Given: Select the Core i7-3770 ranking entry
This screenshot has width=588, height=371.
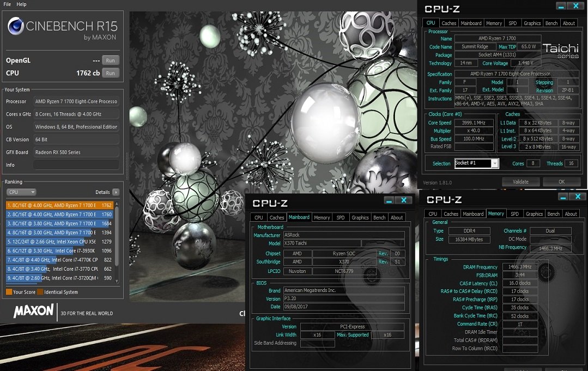Looking at the screenshot, I should coord(59,269).
